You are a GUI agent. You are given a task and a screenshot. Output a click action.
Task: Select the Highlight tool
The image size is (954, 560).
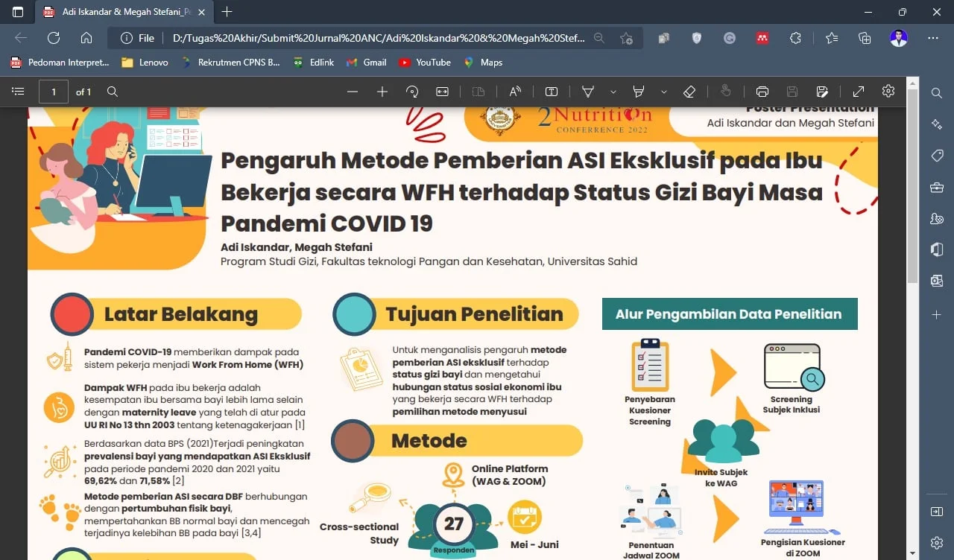[x=639, y=92]
